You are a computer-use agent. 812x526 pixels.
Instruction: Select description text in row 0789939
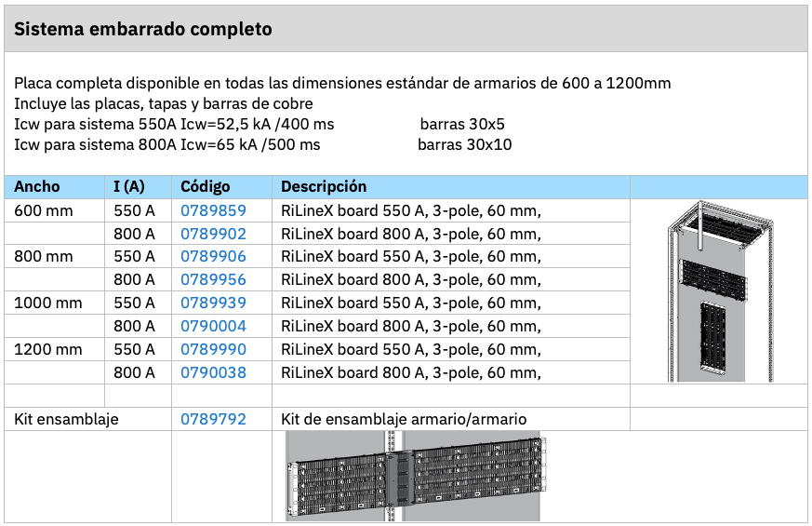coord(411,303)
